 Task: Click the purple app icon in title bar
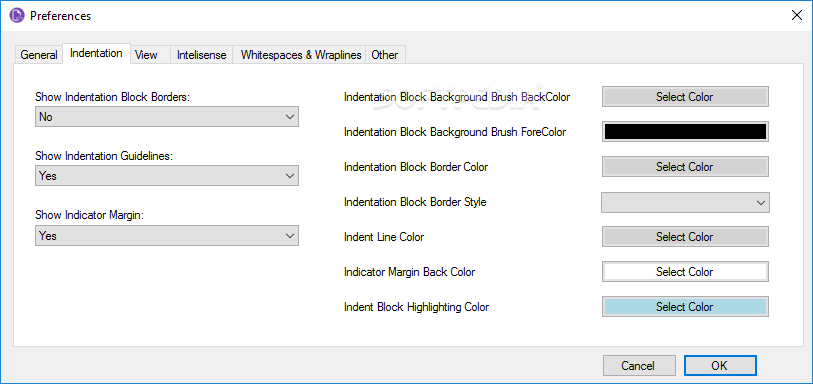pyautogui.click(x=18, y=16)
